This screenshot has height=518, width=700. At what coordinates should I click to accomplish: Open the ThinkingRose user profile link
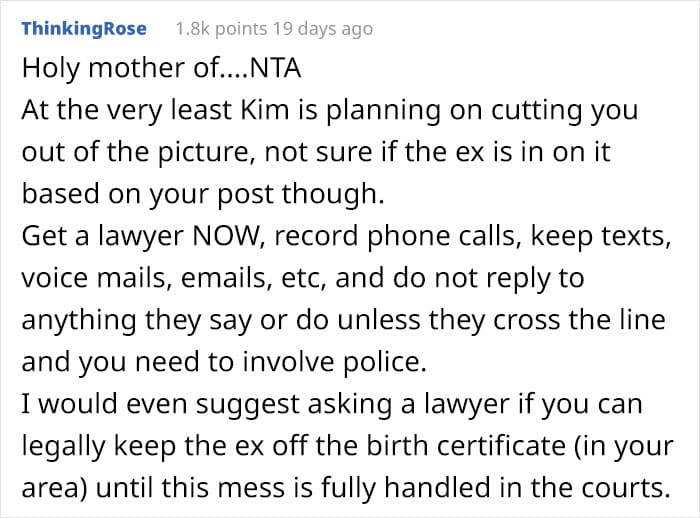pyautogui.click(x=84, y=29)
